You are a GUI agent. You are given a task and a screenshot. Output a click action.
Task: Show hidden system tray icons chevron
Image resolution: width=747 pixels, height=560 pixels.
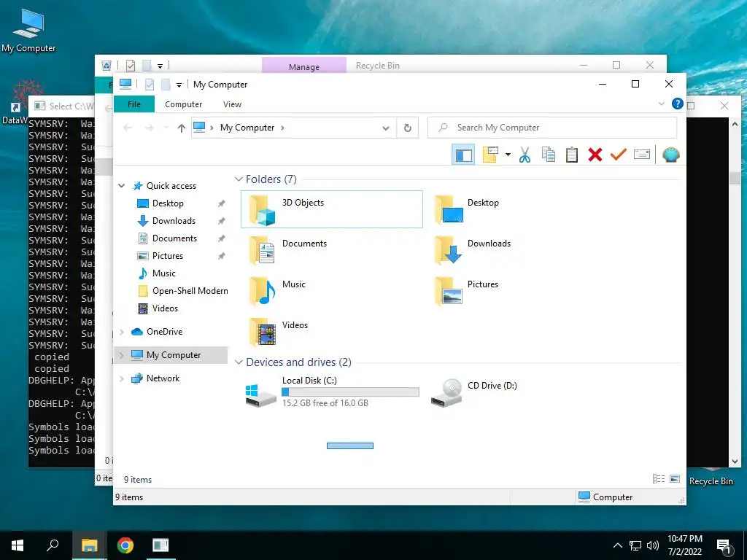617,545
